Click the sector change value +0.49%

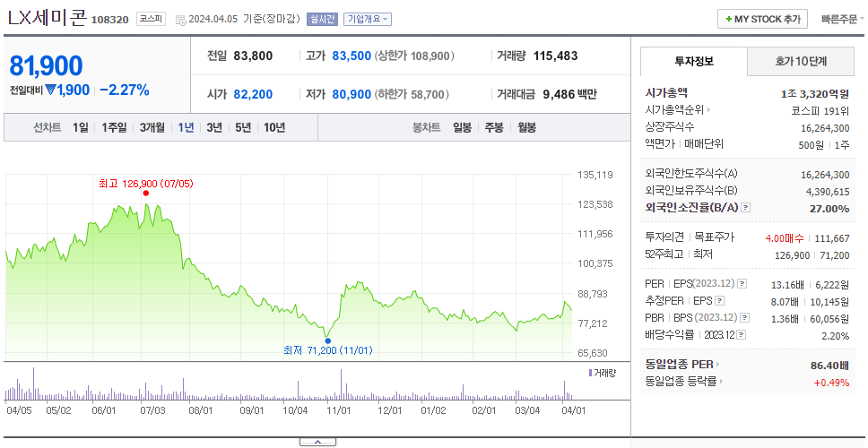click(831, 383)
